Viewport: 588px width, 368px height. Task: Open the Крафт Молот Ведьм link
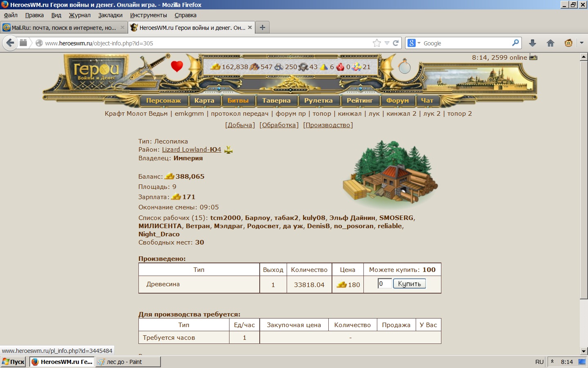tap(136, 114)
